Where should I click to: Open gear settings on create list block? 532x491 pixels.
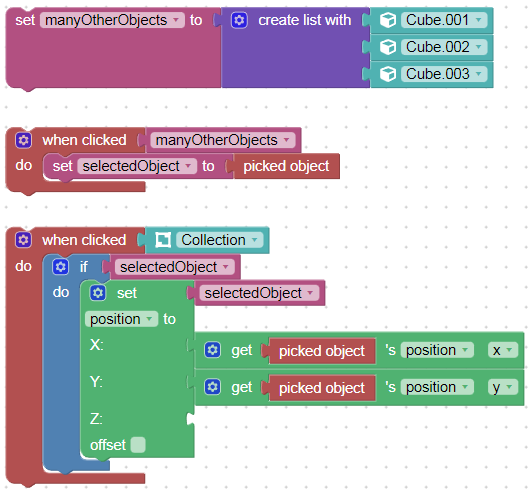click(x=239, y=20)
